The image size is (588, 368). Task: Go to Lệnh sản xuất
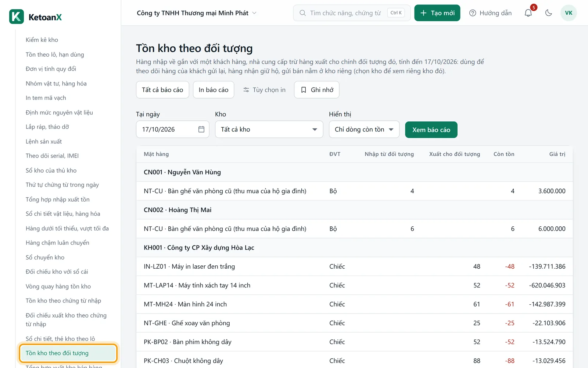pos(44,141)
